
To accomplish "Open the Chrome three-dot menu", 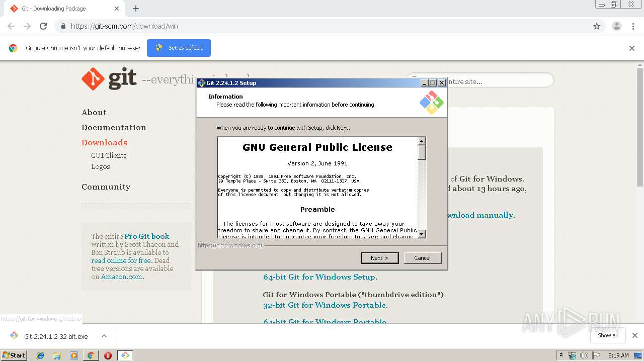I will coord(633,26).
